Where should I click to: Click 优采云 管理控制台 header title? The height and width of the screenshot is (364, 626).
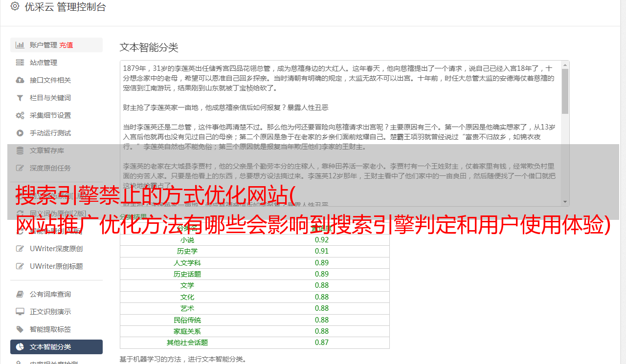65,7
